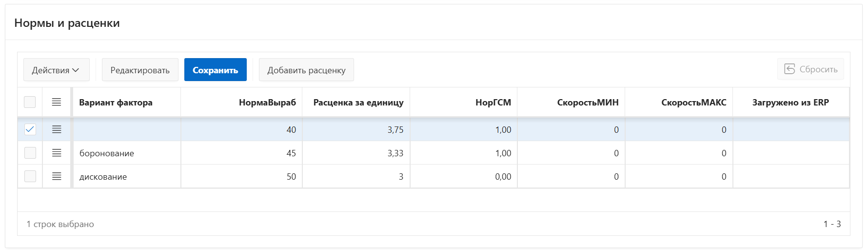
Task: Click the Загружено из ERP column header
Action: (x=790, y=103)
